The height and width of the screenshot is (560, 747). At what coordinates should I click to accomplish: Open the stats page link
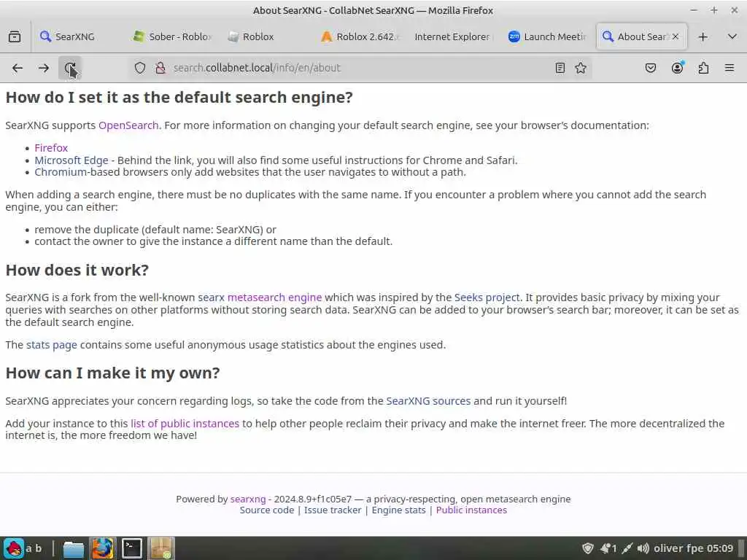click(x=52, y=345)
